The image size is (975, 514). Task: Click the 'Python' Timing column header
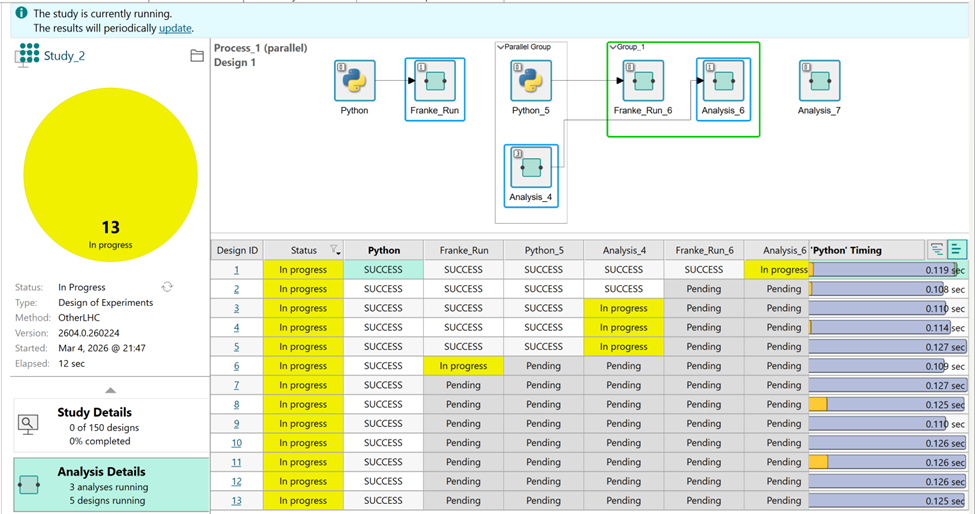click(x=867, y=250)
